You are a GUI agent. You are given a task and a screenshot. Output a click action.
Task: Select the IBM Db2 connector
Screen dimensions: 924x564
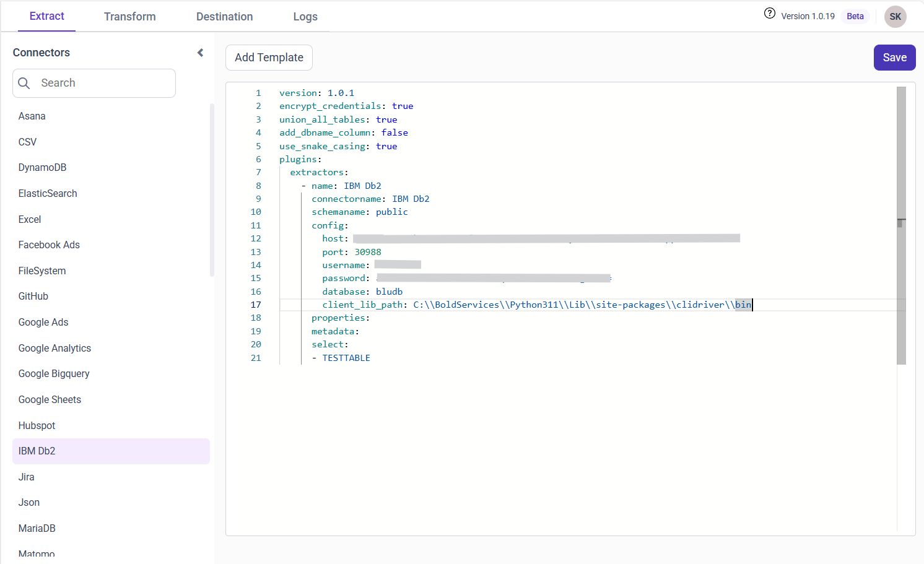pyautogui.click(x=37, y=451)
